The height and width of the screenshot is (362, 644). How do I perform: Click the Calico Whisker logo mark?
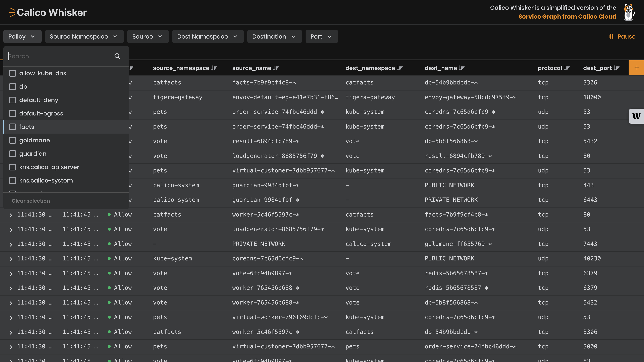click(x=12, y=12)
